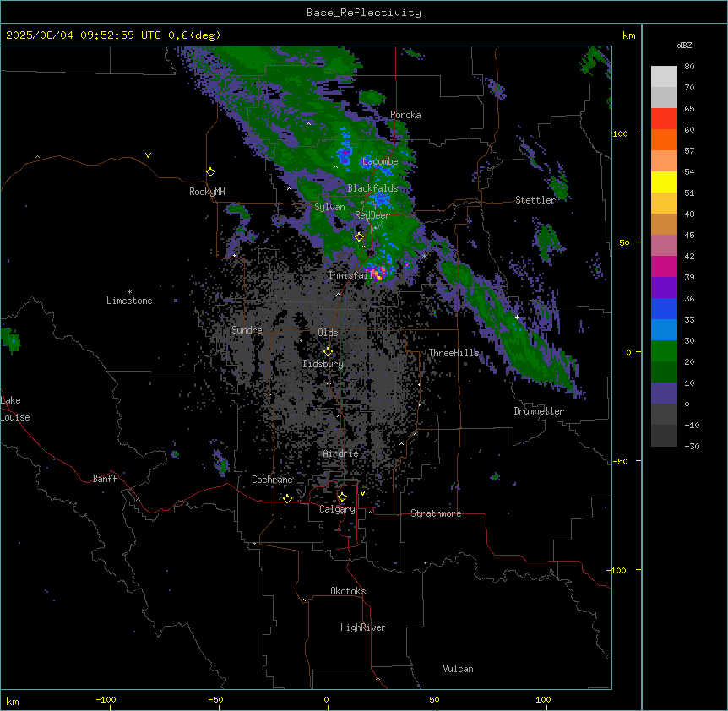
Task: Select the dark green swatch between 20 and 10 dBZ
Action: pyautogui.click(x=664, y=372)
